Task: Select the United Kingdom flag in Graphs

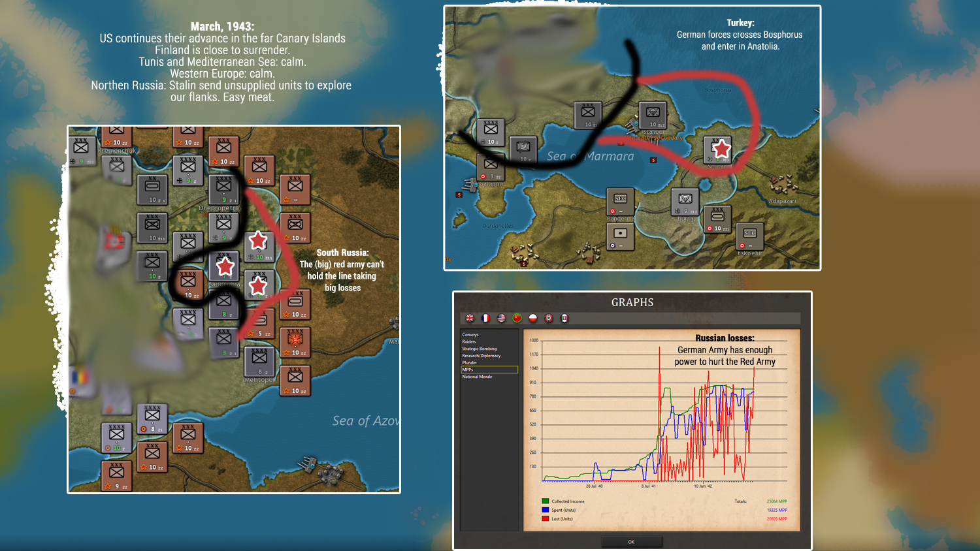Action: pos(470,318)
